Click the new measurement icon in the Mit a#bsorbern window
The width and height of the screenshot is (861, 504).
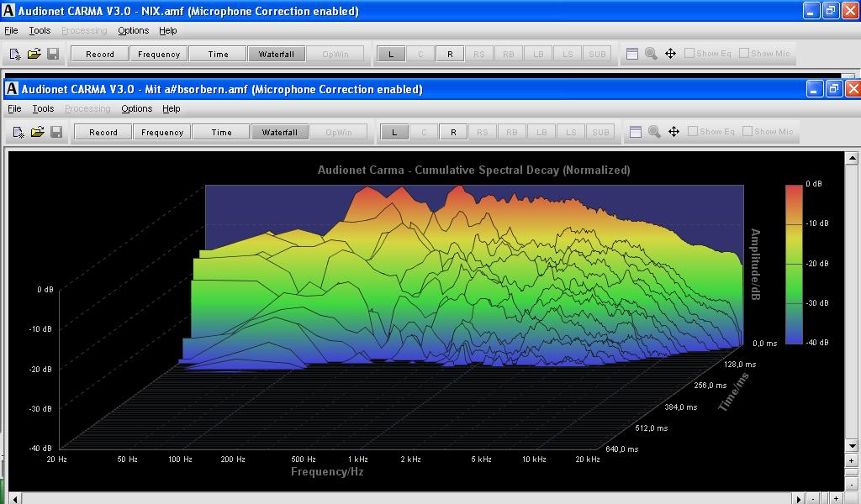pos(18,132)
